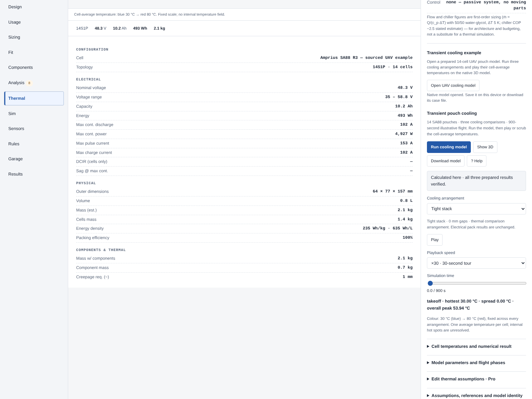
Task: Select the Thermal sidebar tab
Action: point(34,98)
